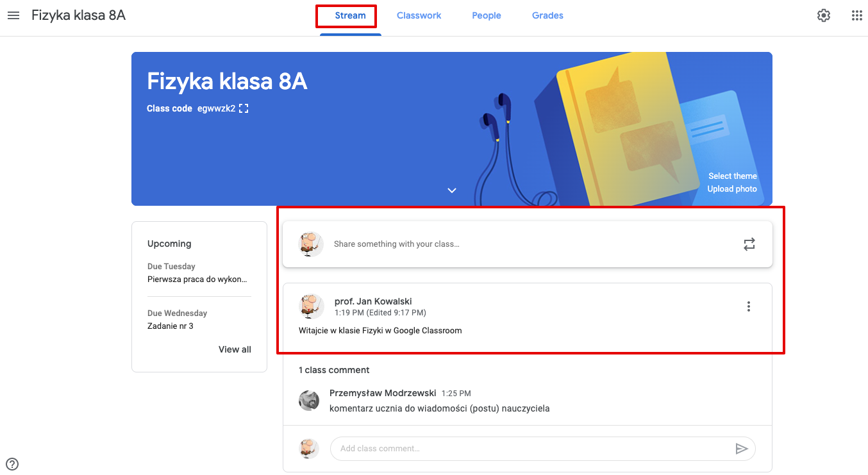Click the Due Tuesday label

point(171,266)
